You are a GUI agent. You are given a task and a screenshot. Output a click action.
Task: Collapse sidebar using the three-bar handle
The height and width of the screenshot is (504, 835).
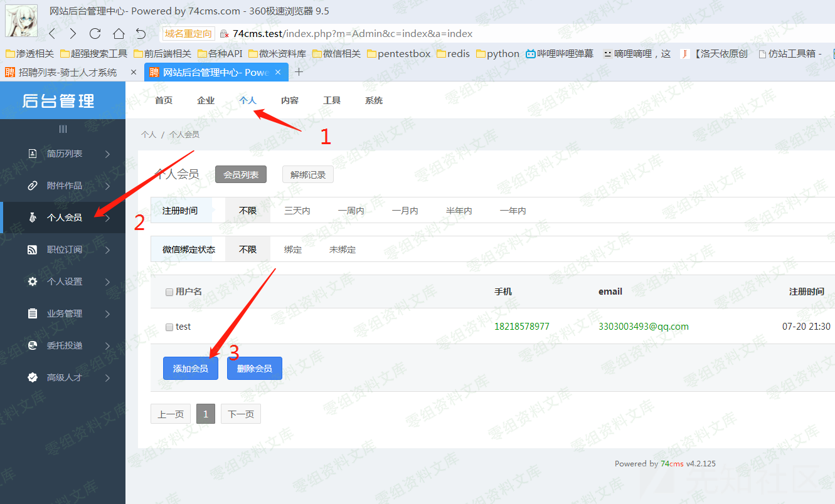[63, 129]
